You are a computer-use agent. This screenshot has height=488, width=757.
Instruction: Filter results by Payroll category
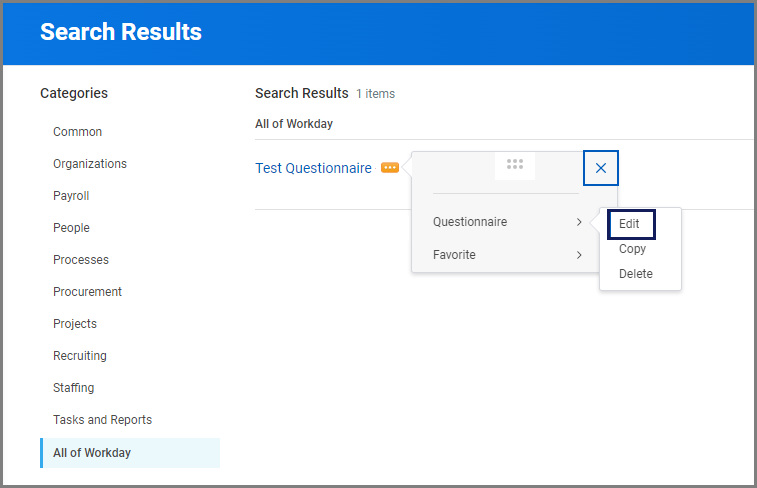(x=71, y=196)
